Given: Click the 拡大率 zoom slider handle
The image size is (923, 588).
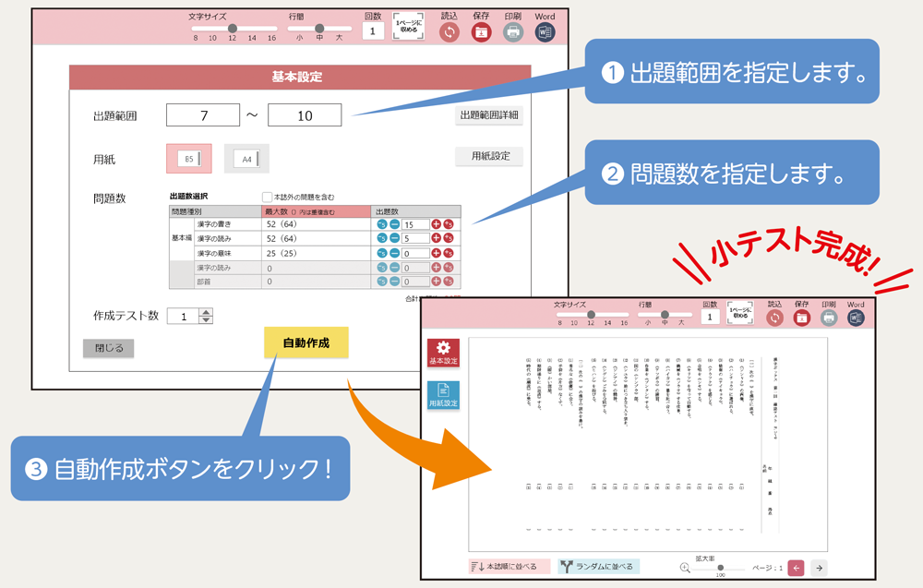Looking at the screenshot, I should [x=719, y=568].
